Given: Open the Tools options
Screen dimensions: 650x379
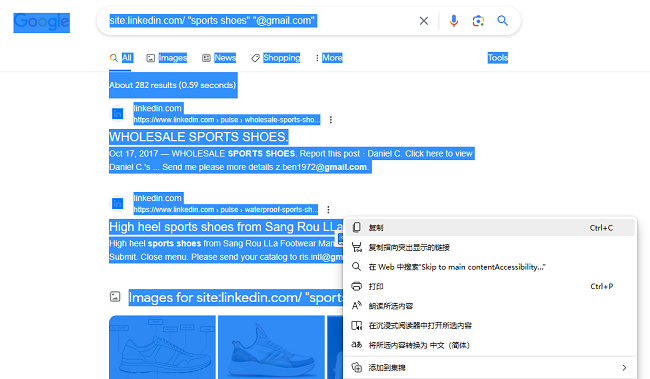Looking at the screenshot, I should (497, 58).
